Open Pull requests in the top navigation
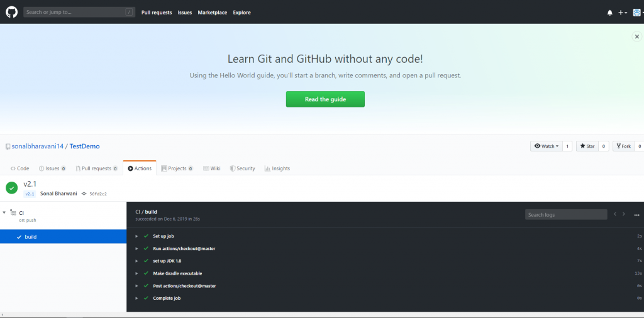 tap(157, 13)
